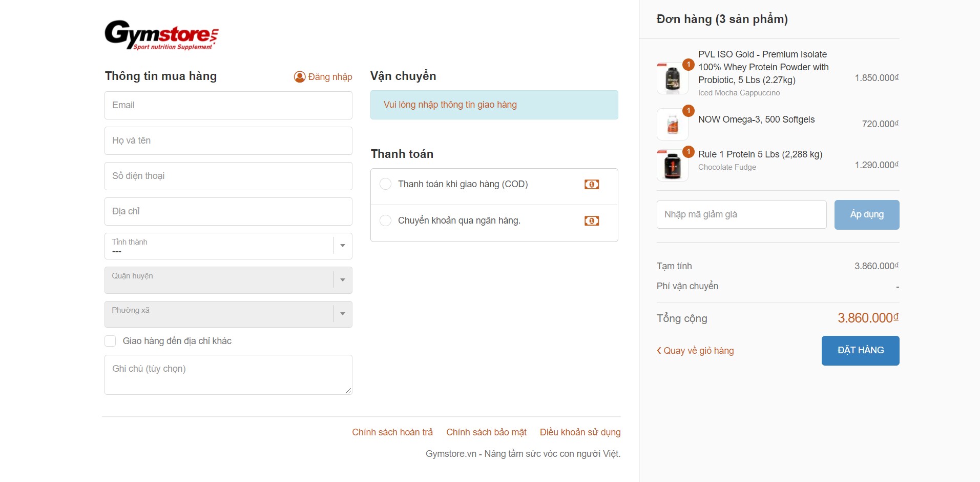The image size is (980, 482).
Task: Click the Gymstore.vn footer tagline
Action: point(523,454)
